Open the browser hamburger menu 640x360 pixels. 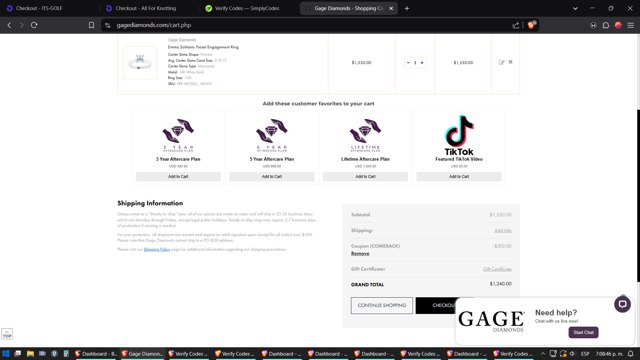point(631,25)
